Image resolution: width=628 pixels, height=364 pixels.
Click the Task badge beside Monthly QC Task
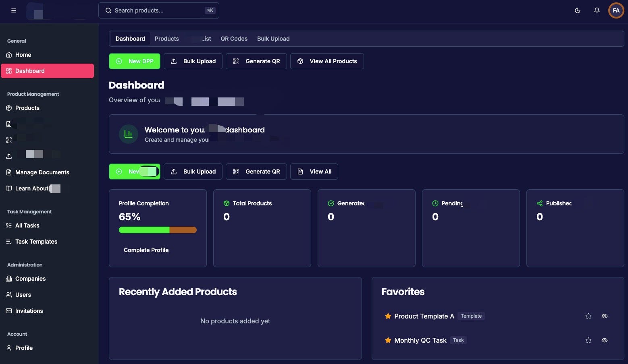point(458,340)
